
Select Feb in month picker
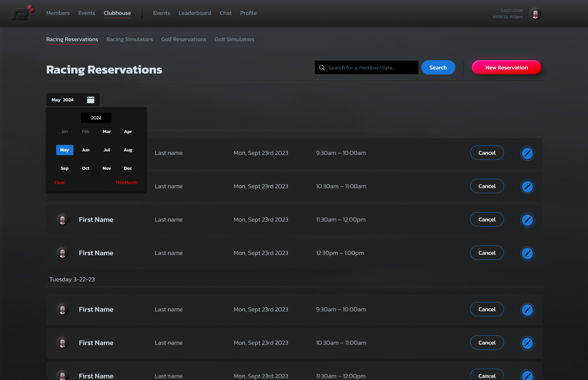click(86, 132)
